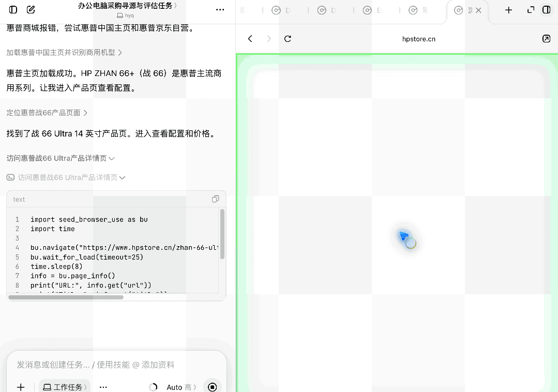Image resolution: width=558 pixels, height=392 pixels.
Task: Click the horizontal scrollbar of code block
Action: coord(66,297)
